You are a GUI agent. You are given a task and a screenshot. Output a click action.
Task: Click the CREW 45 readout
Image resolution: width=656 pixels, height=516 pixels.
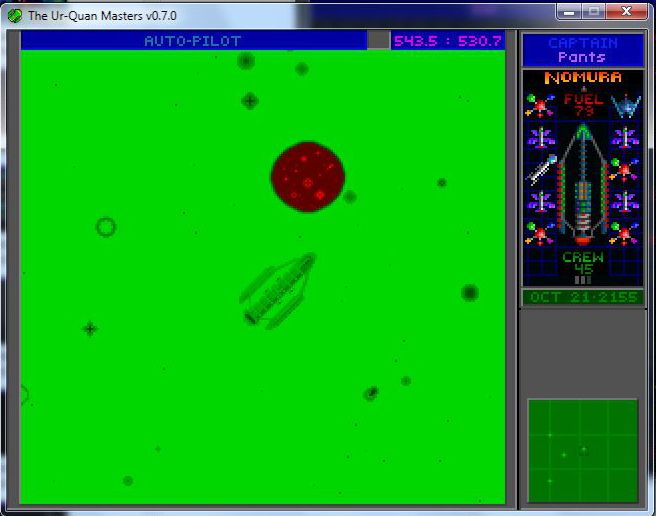click(583, 263)
